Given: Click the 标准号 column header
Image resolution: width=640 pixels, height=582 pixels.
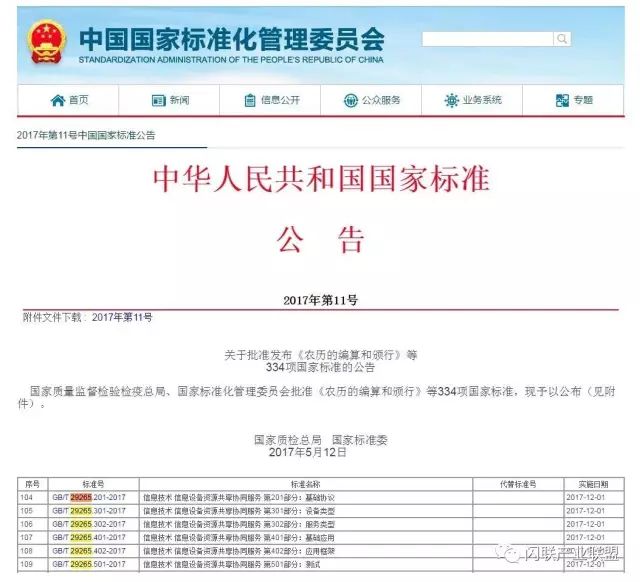Looking at the screenshot, I should (93, 484).
